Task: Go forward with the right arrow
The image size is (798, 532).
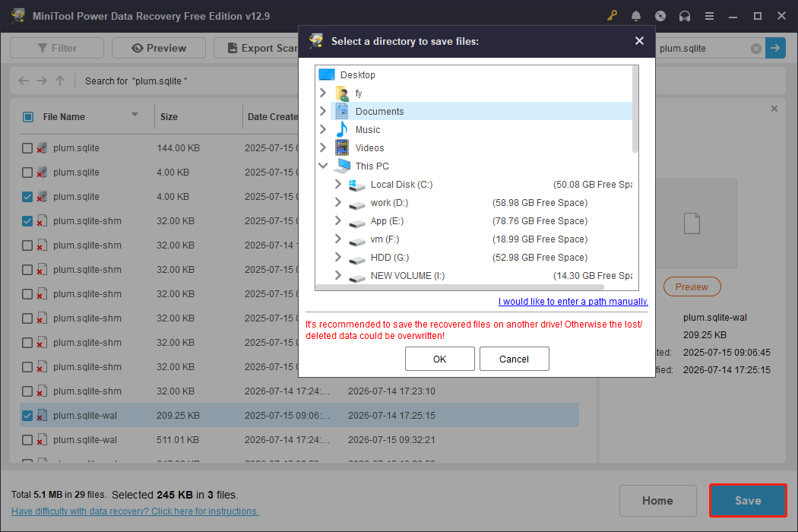Action: (x=42, y=81)
